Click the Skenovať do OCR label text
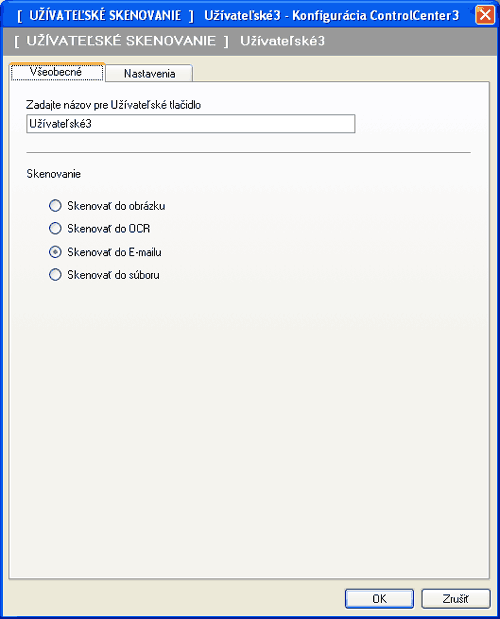The width and height of the screenshot is (500, 619). click(x=109, y=229)
